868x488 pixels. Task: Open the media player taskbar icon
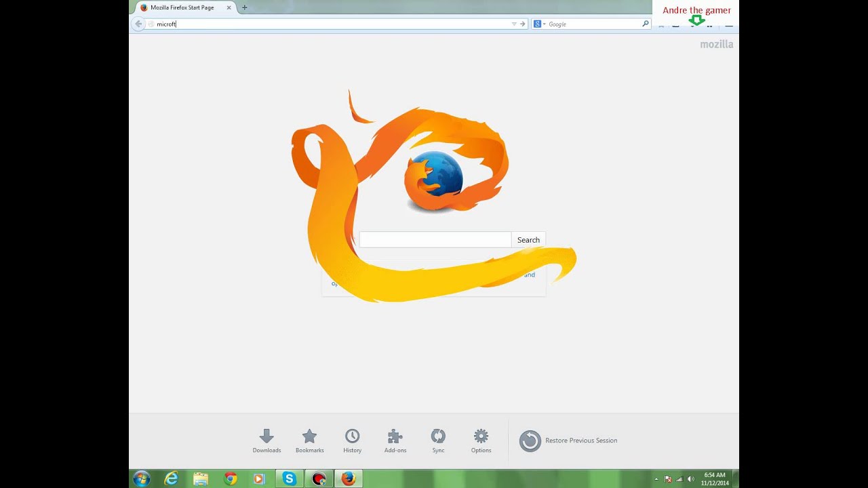pos(259,479)
